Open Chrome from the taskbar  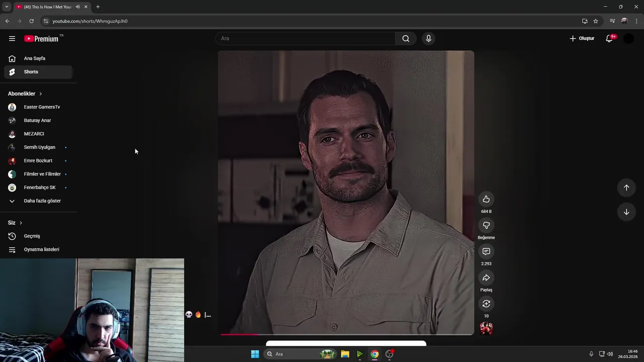375,354
